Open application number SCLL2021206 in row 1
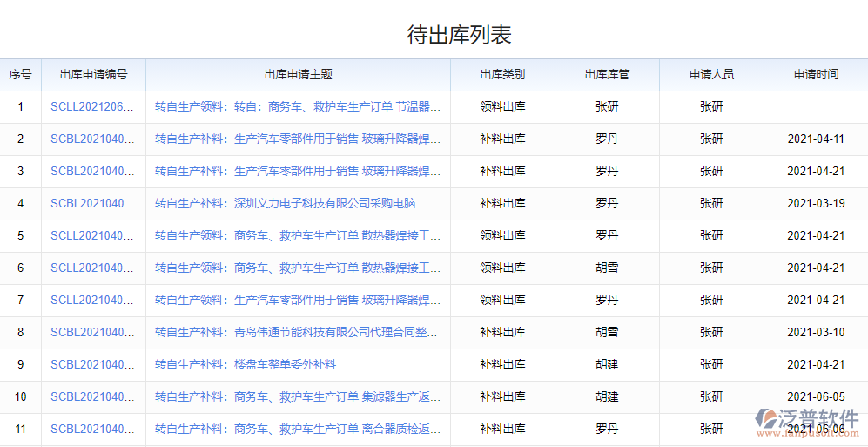 (x=93, y=107)
